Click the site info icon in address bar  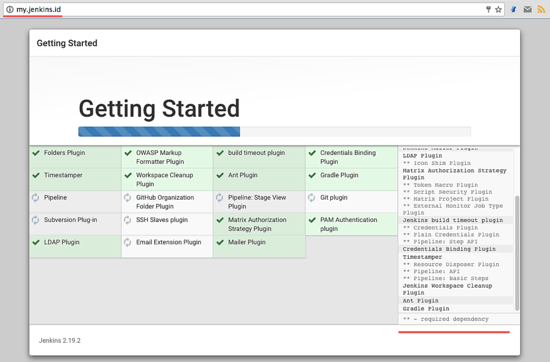click(x=10, y=9)
